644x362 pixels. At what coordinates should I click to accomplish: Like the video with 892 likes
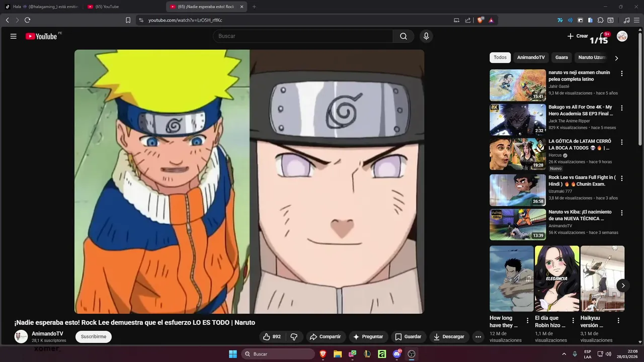272,337
